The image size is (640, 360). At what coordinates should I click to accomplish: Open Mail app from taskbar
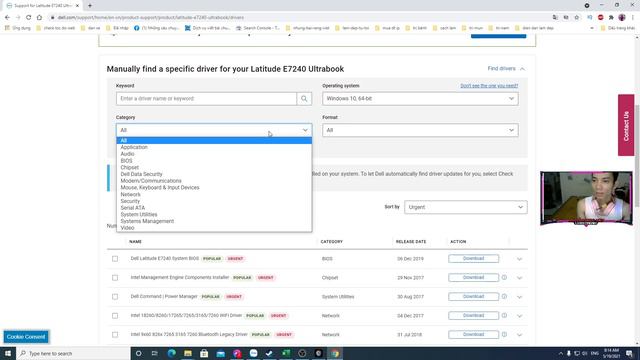tap(221, 353)
